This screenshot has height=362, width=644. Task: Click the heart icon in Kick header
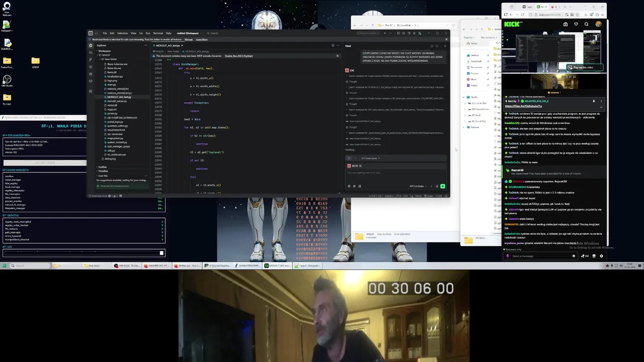(576, 24)
